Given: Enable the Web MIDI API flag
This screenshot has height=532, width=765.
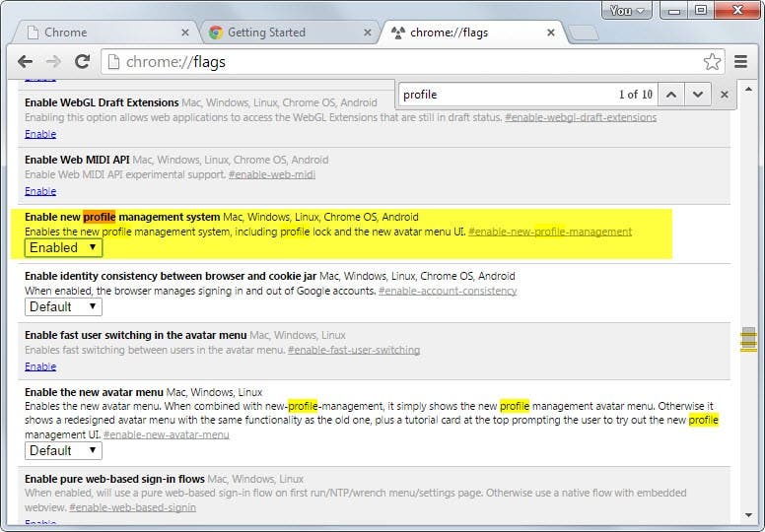Looking at the screenshot, I should click(x=40, y=191).
